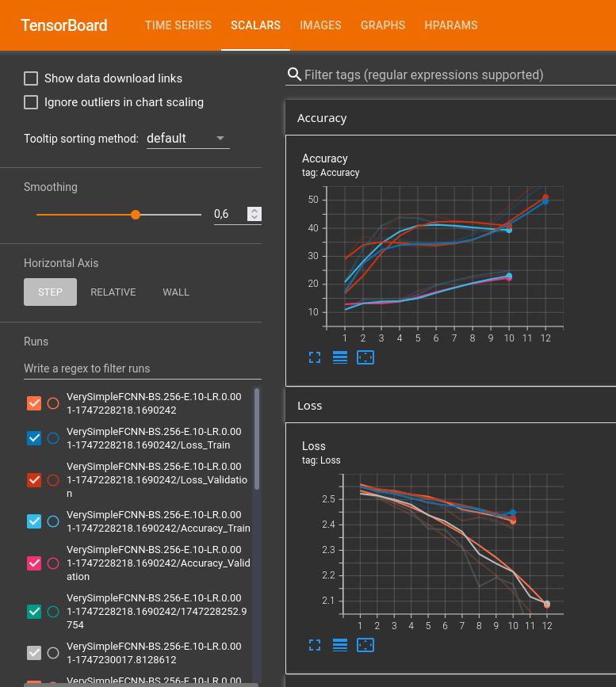Open the HPARAMS tab
This screenshot has height=687, width=616.
click(x=451, y=25)
